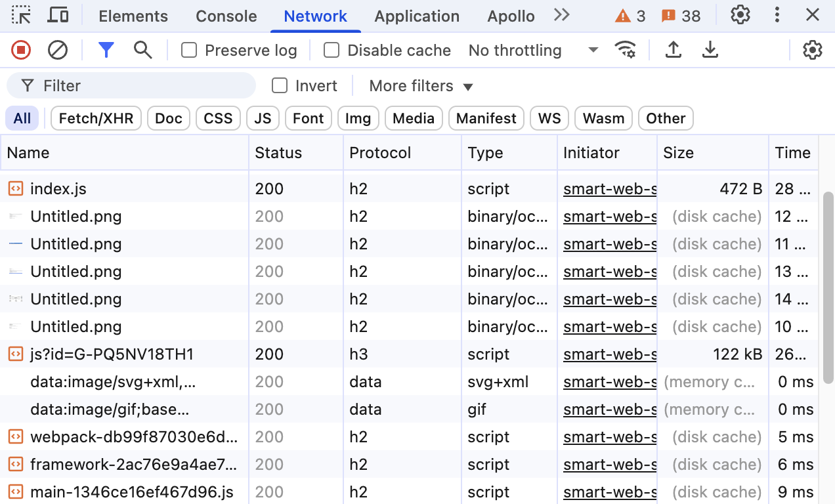
Task: Open the Application tab
Action: [417, 16]
